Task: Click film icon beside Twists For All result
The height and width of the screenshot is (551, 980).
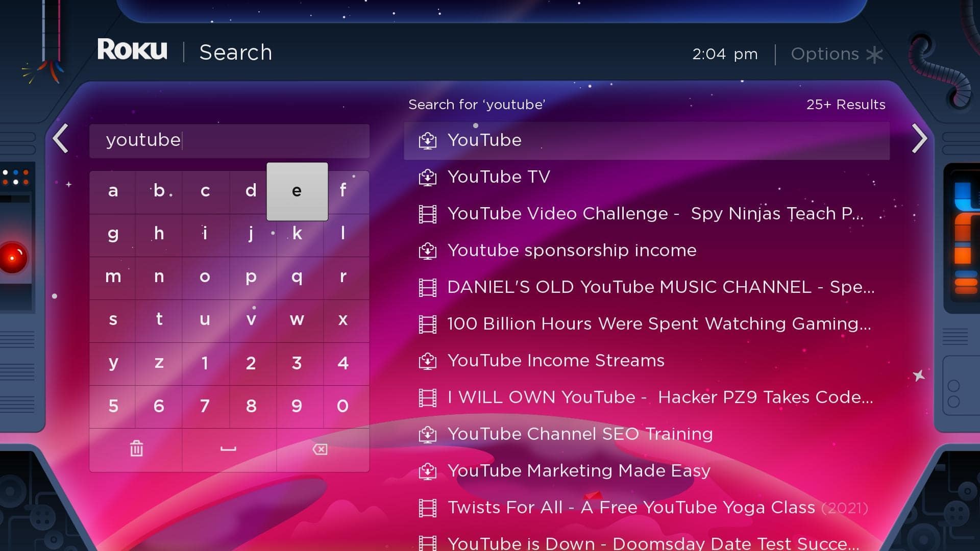Action: coord(428,508)
